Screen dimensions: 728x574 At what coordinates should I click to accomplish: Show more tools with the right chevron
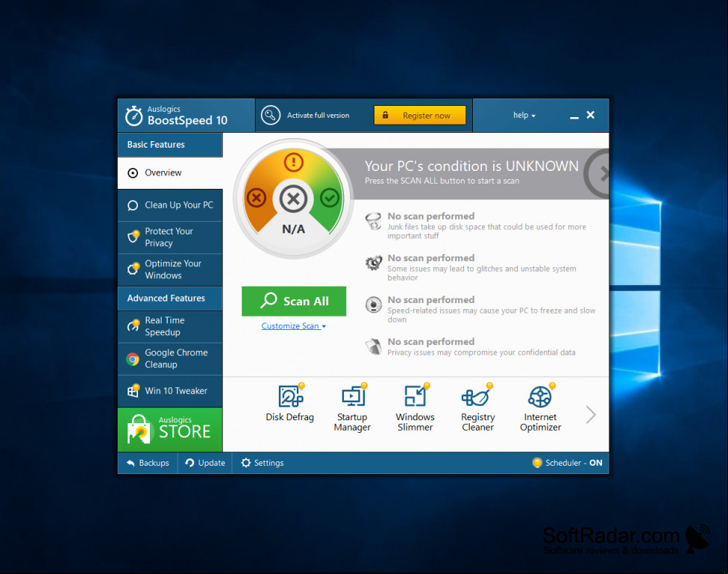tap(591, 414)
